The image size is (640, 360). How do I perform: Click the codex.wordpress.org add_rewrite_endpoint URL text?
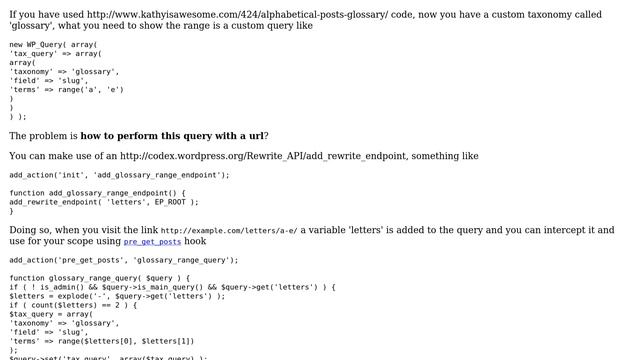coord(263,156)
